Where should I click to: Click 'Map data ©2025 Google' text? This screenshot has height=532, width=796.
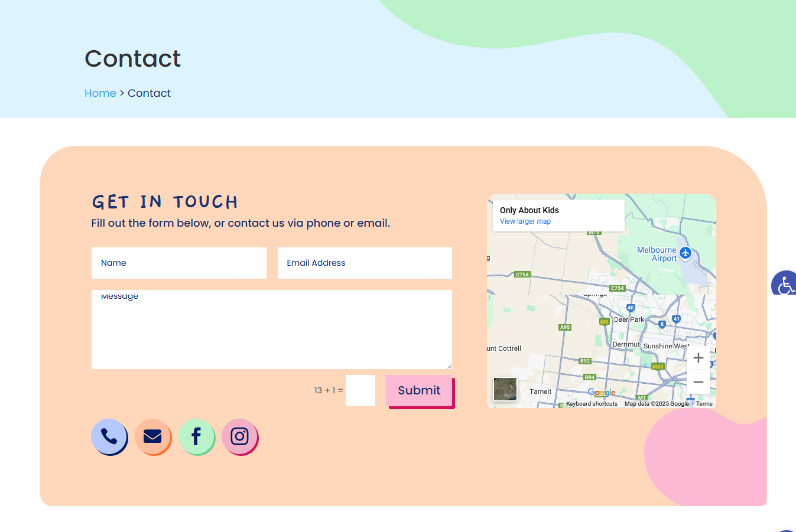(x=657, y=404)
